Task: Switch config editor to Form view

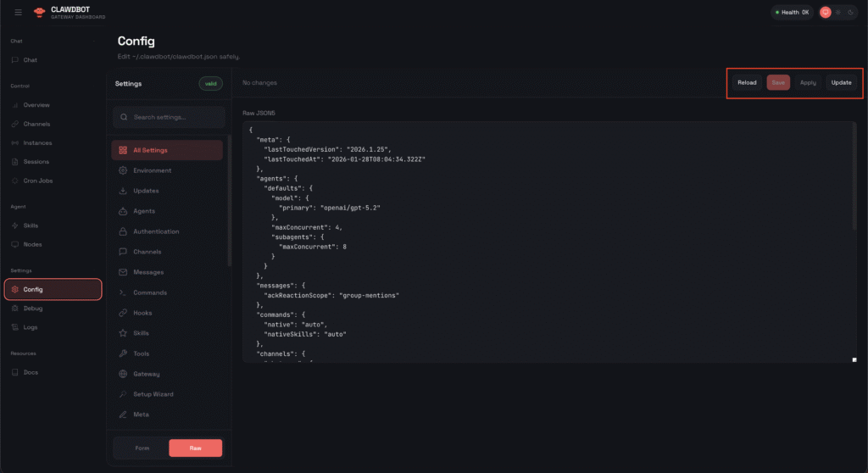Action: pyautogui.click(x=142, y=448)
